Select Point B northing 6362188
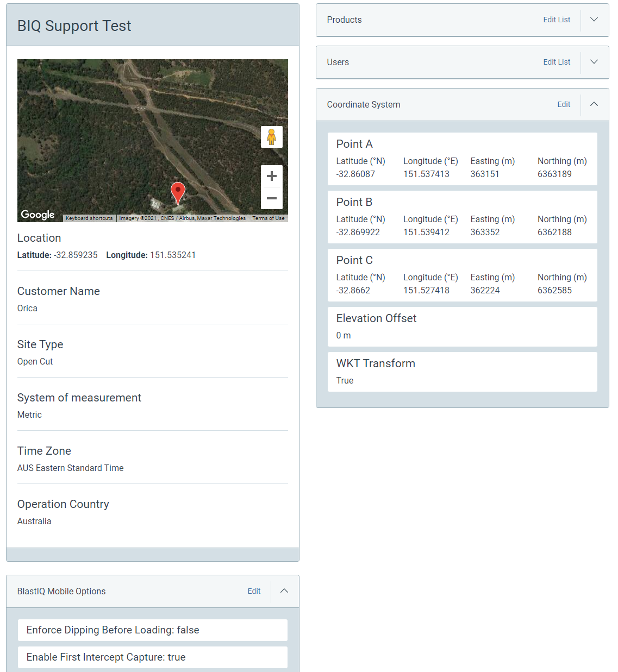The height and width of the screenshot is (672, 618). (x=554, y=232)
